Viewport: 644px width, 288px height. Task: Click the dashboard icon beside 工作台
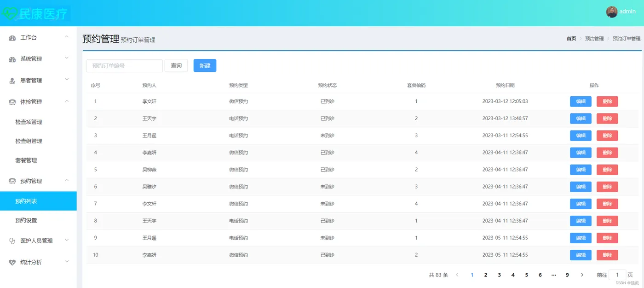point(12,38)
